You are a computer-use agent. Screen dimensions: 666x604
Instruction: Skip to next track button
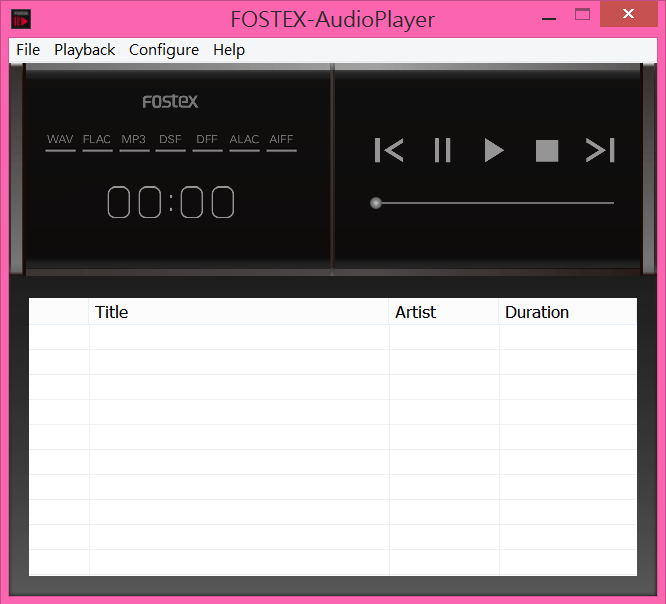point(600,150)
